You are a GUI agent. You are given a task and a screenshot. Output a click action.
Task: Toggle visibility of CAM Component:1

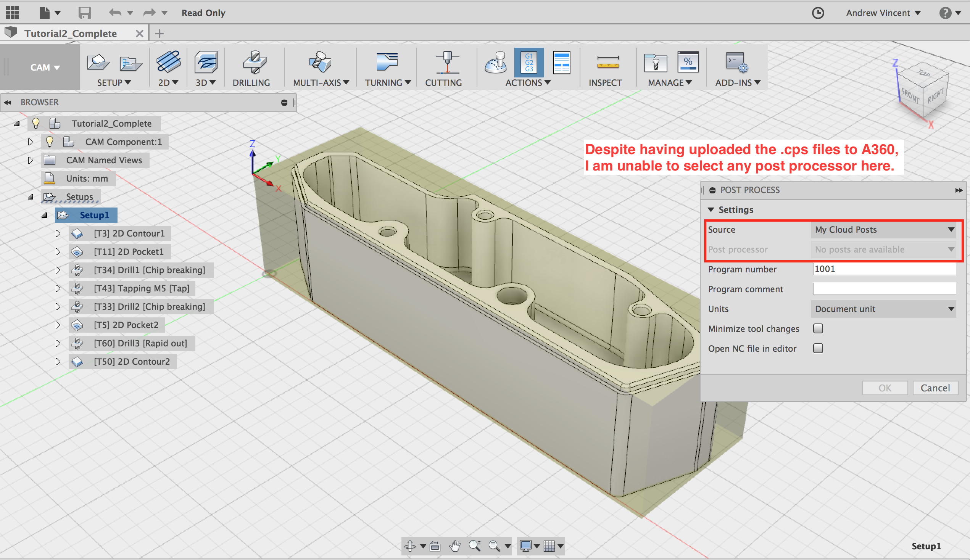(50, 142)
